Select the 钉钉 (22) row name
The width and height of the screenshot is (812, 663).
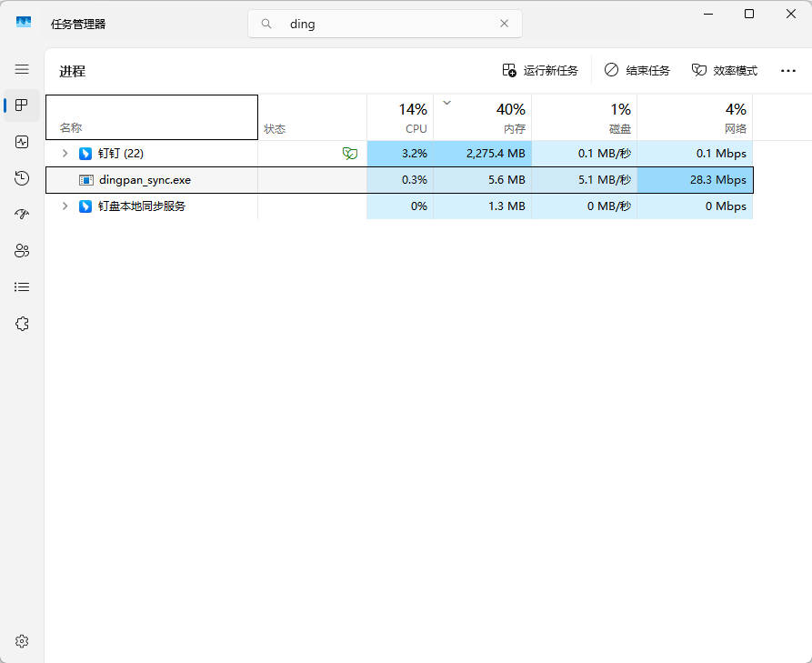tap(121, 154)
